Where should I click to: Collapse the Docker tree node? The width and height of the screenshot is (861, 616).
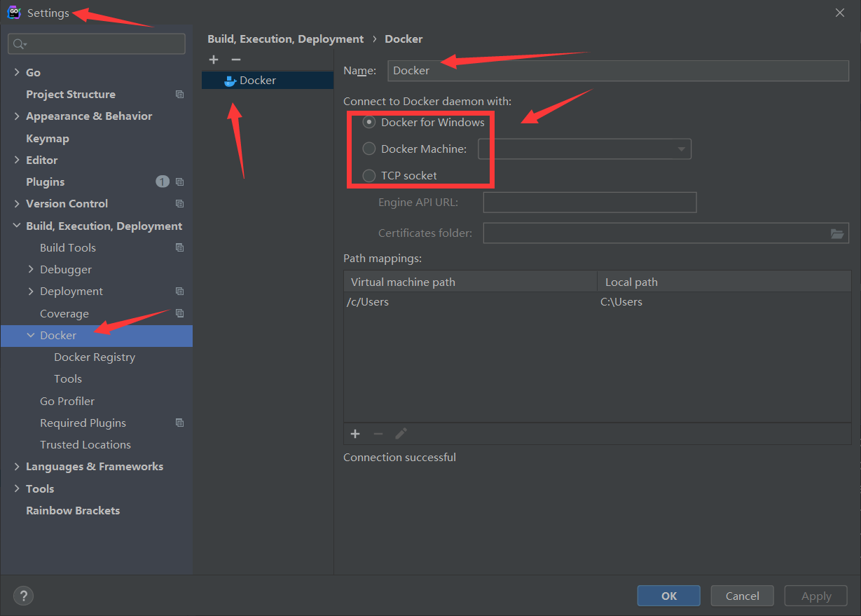(x=31, y=335)
